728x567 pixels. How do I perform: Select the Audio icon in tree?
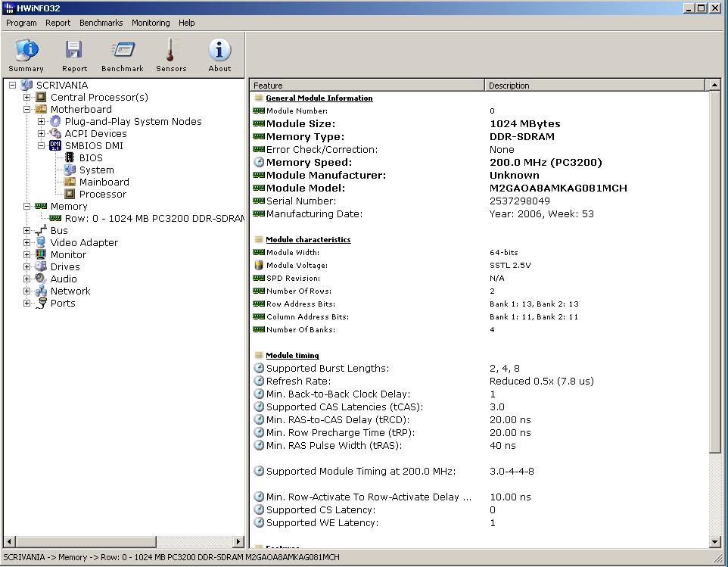pos(41,279)
